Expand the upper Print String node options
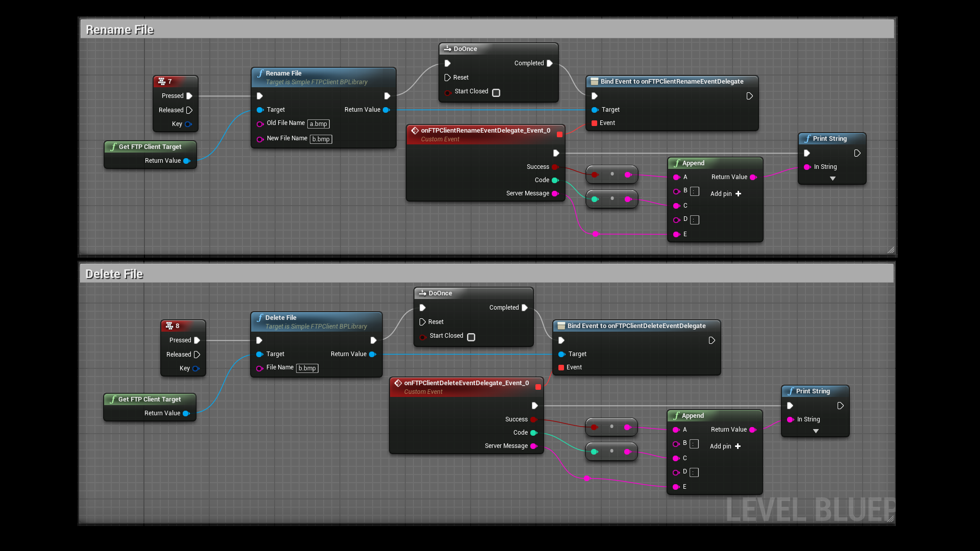980x551 pixels. (832, 179)
